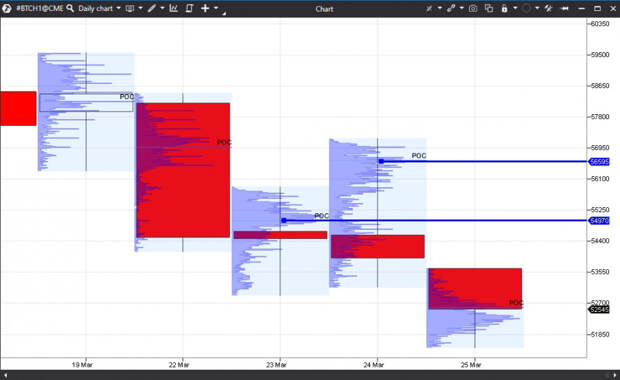Expand the lock options dropdown arrow
The image size is (620, 380).
515,8
